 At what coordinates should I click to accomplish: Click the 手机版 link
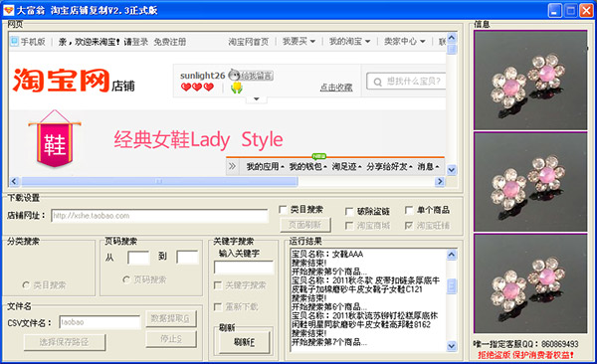[33, 42]
